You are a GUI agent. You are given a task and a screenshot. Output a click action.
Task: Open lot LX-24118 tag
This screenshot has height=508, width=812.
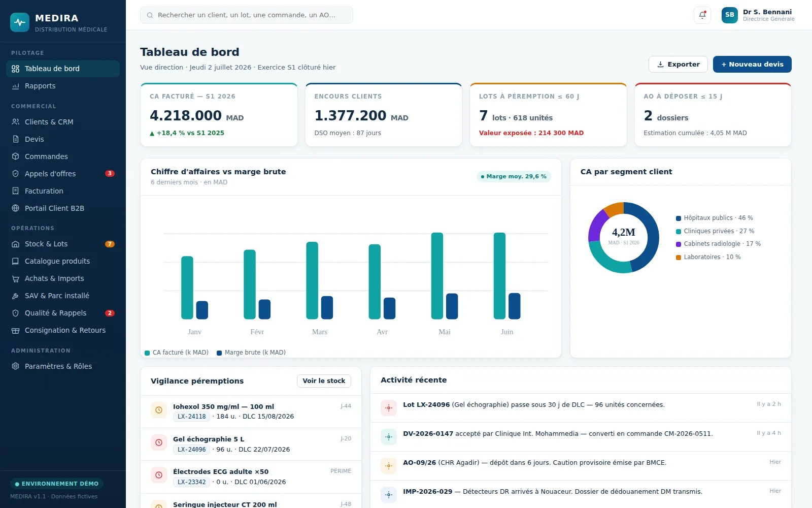[x=191, y=417]
